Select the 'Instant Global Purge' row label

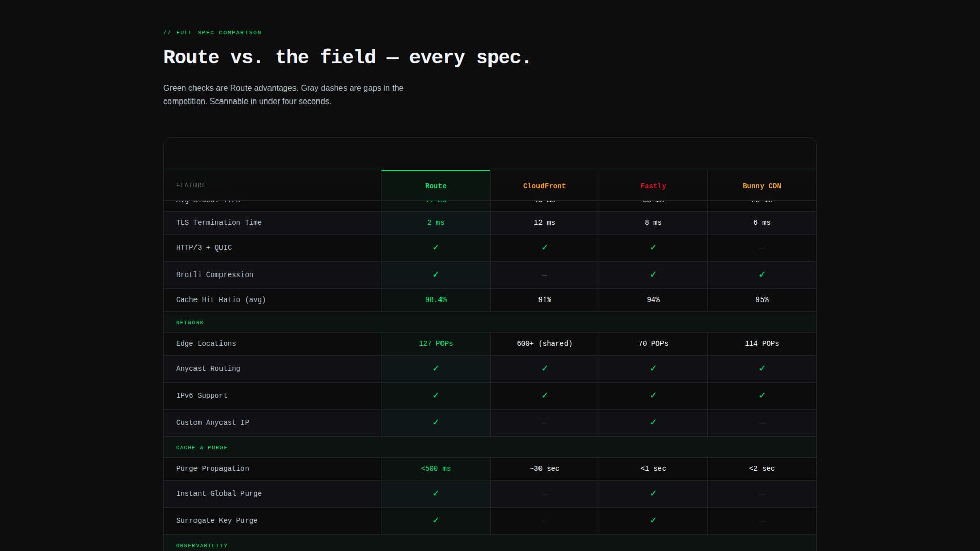pos(219,494)
